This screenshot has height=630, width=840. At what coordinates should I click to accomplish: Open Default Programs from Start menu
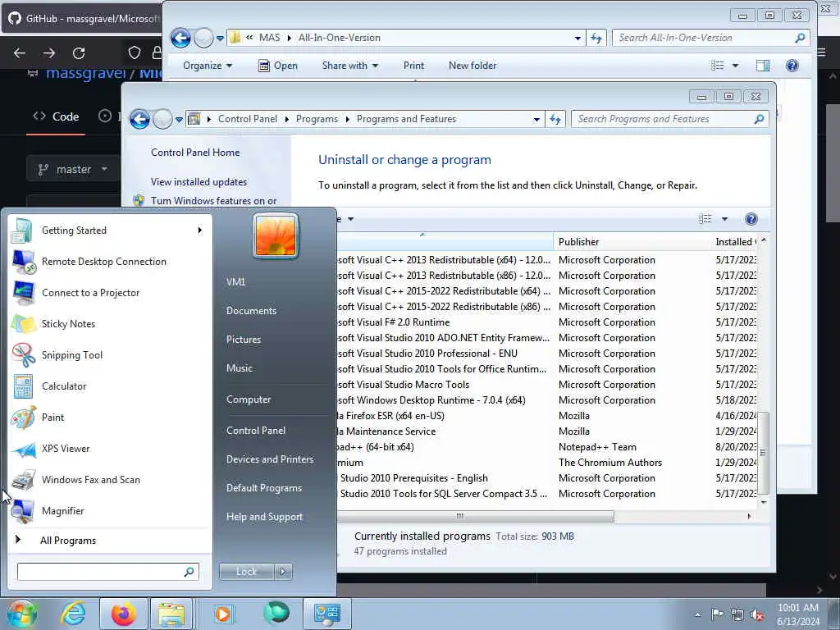tap(264, 488)
